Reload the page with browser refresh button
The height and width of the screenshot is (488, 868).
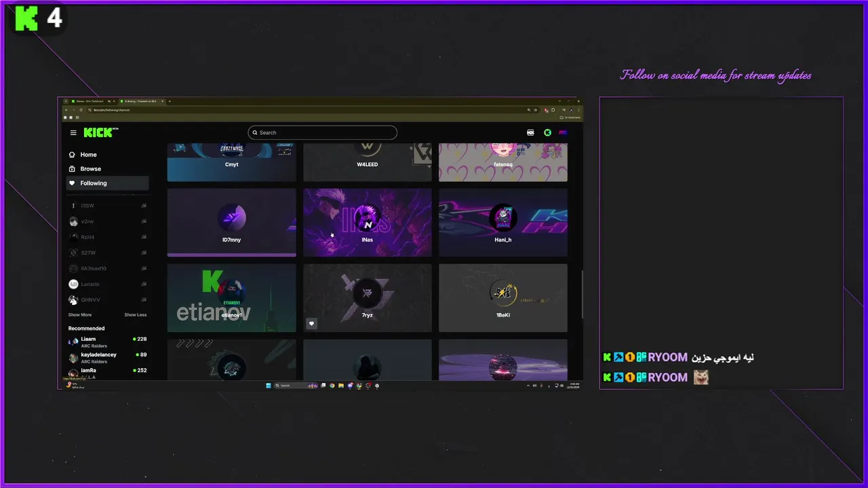click(80, 110)
